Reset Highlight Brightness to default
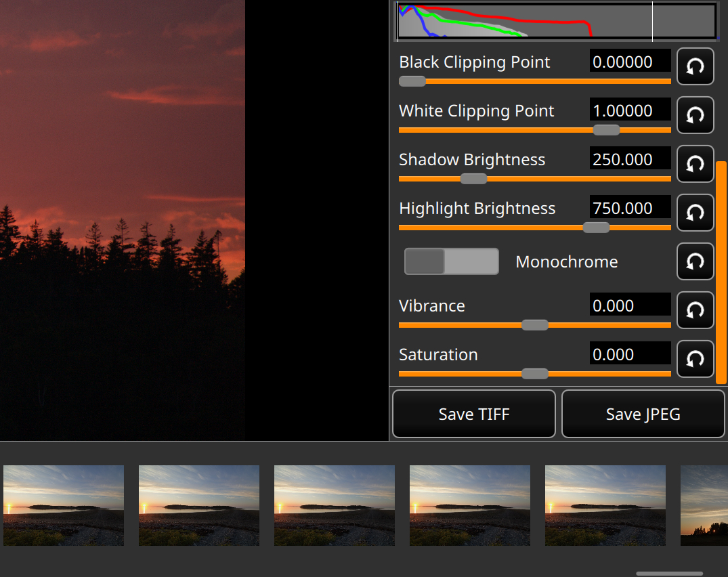 pyautogui.click(x=695, y=213)
